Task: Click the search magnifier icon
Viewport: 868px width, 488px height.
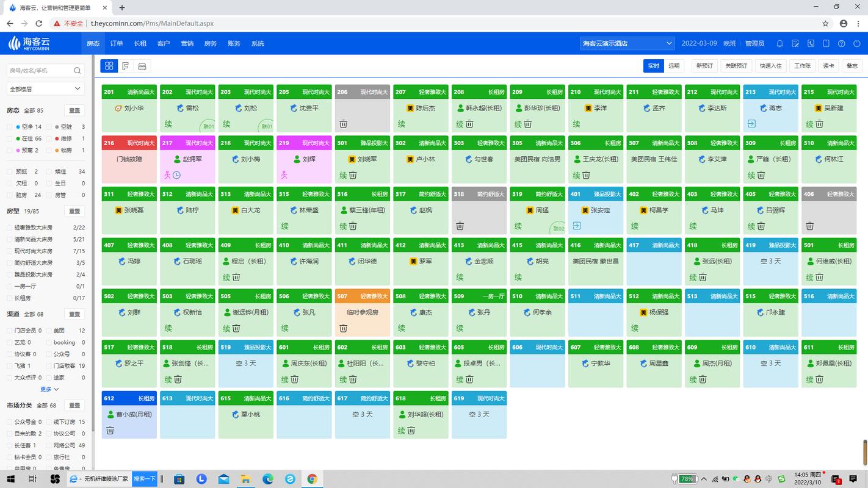Action: coord(78,71)
